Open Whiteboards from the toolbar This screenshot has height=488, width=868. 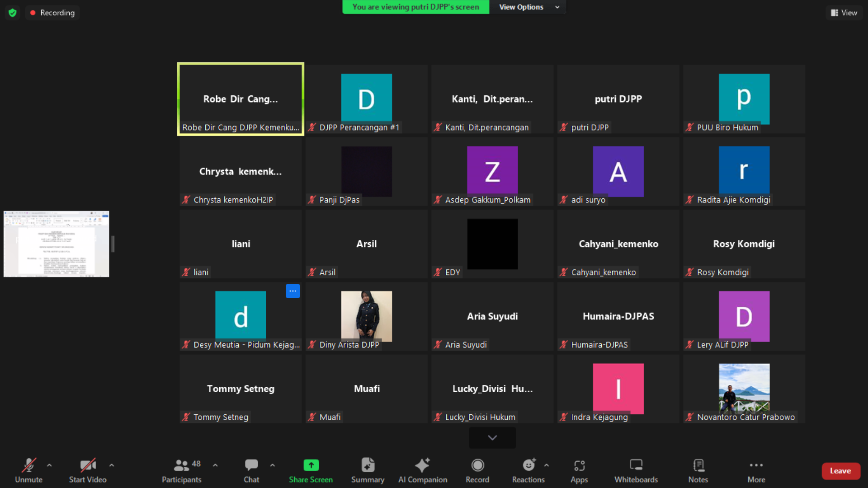[x=636, y=465]
